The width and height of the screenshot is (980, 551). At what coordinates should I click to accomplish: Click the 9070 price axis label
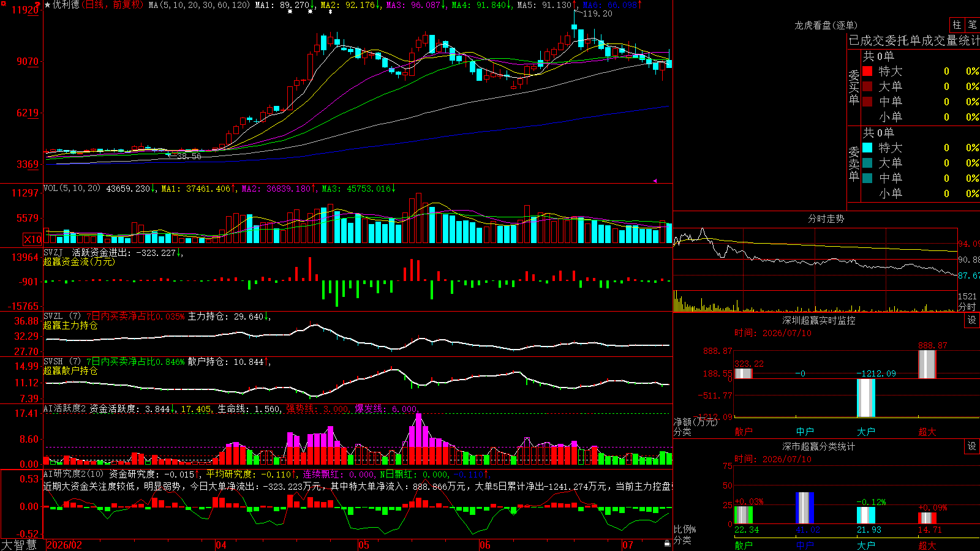(x=28, y=61)
